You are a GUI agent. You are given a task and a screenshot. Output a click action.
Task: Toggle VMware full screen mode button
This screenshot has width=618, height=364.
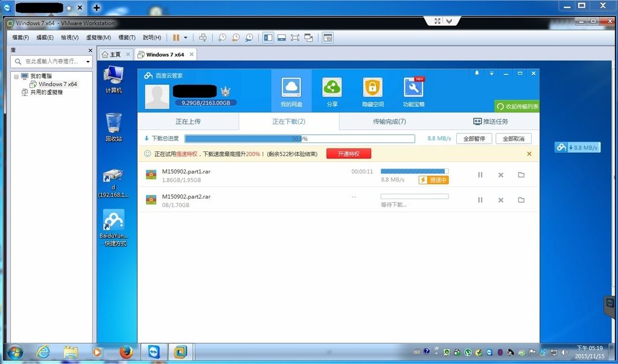(295, 37)
